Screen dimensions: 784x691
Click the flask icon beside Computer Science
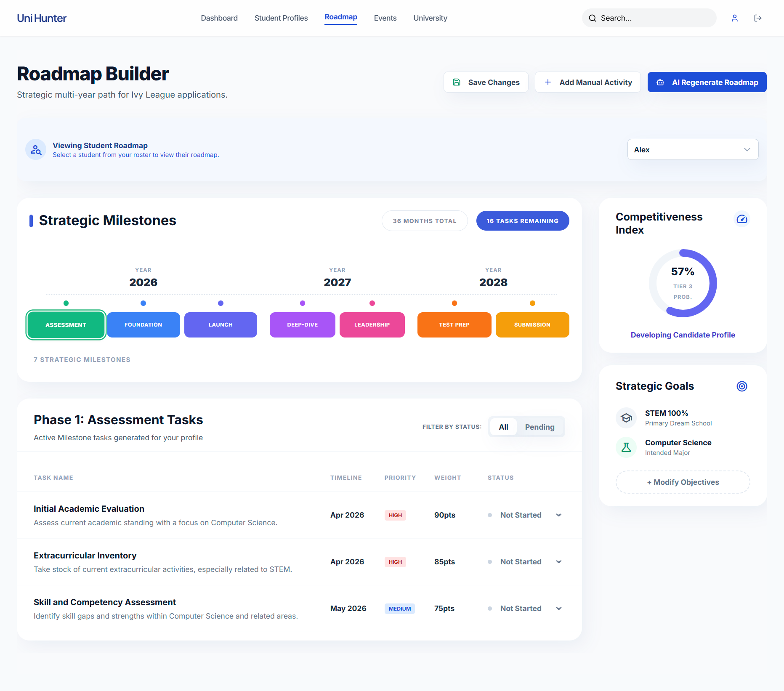pyautogui.click(x=626, y=447)
